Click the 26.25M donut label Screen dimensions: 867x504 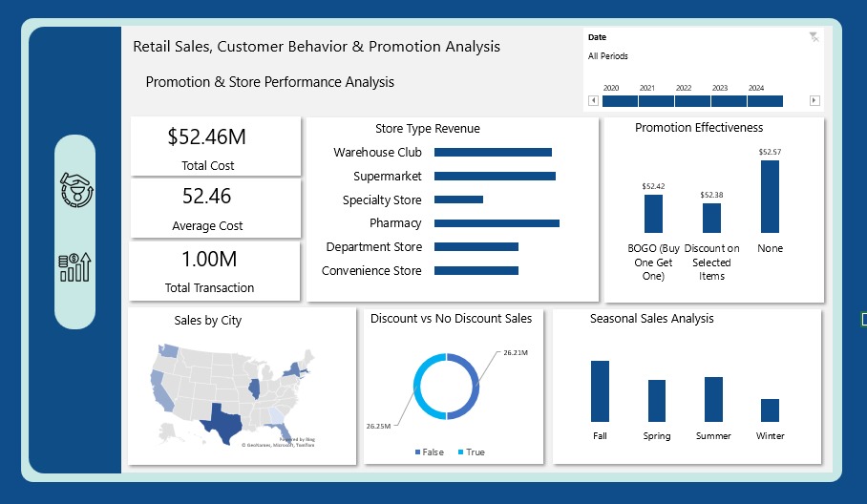click(x=378, y=426)
